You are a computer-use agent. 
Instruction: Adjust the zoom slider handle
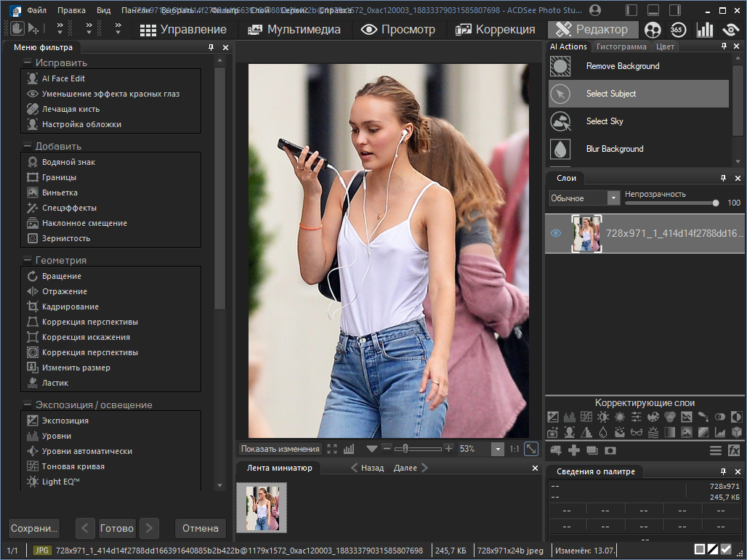click(x=405, y=449)
